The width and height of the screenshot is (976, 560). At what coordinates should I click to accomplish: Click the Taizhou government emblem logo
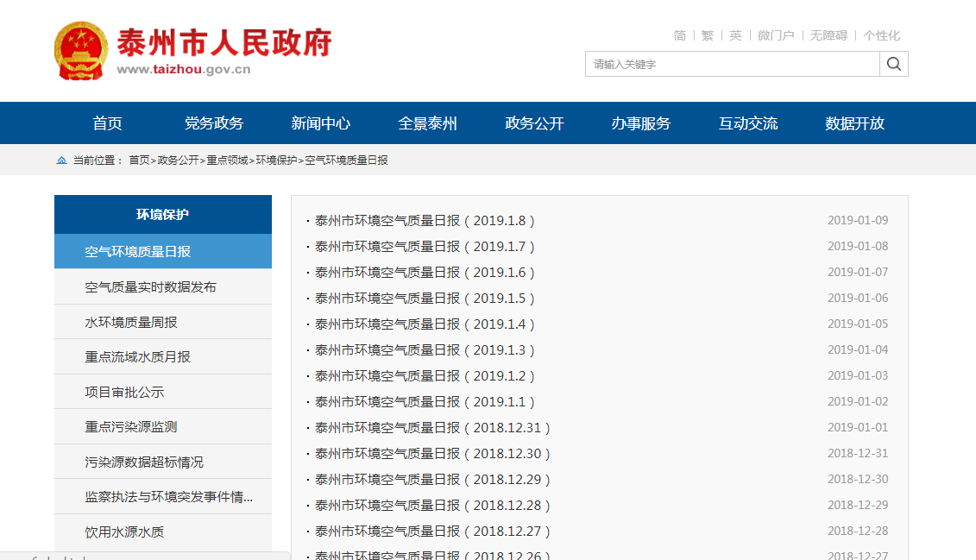pos(82,51)
